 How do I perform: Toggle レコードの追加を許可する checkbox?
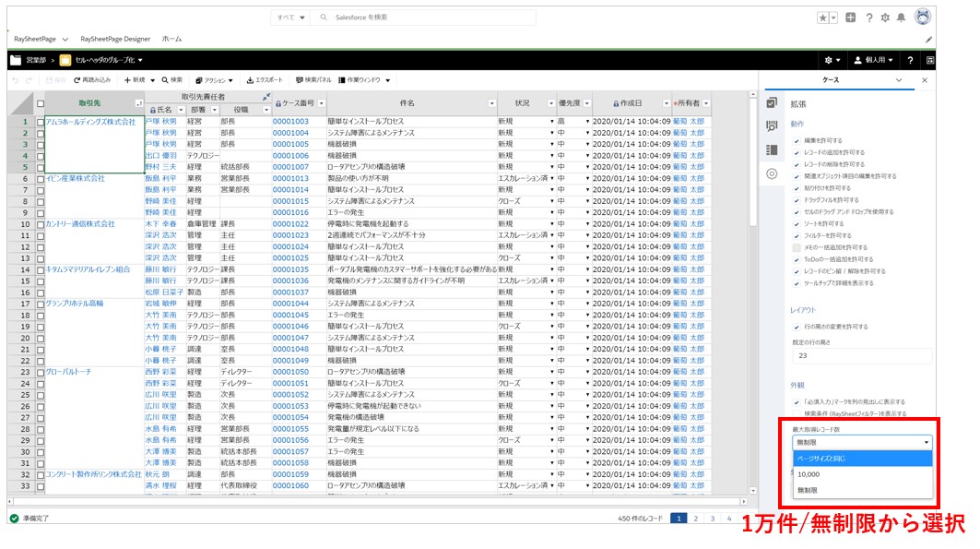click(797, 152)
